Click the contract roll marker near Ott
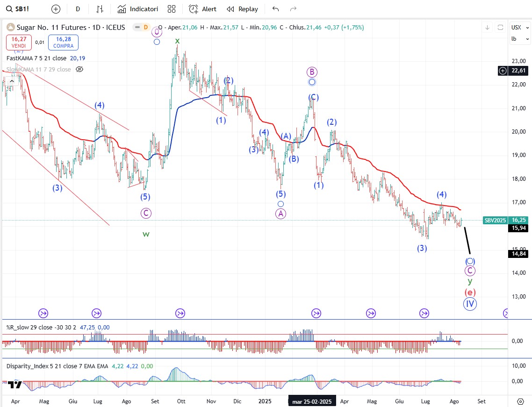This screenshot has width=532, height=407. point(180,313)
